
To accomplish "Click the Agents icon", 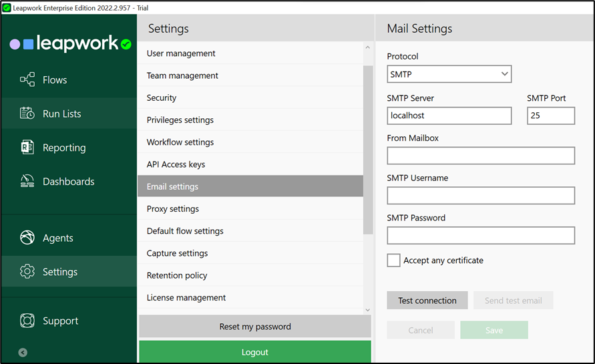I will tap(27, 238).
